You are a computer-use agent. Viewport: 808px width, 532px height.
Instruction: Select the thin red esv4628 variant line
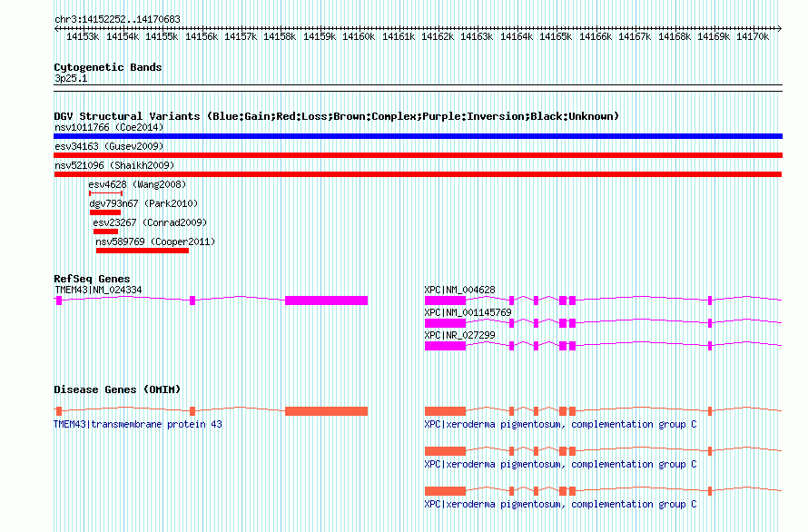click(105, 193)
